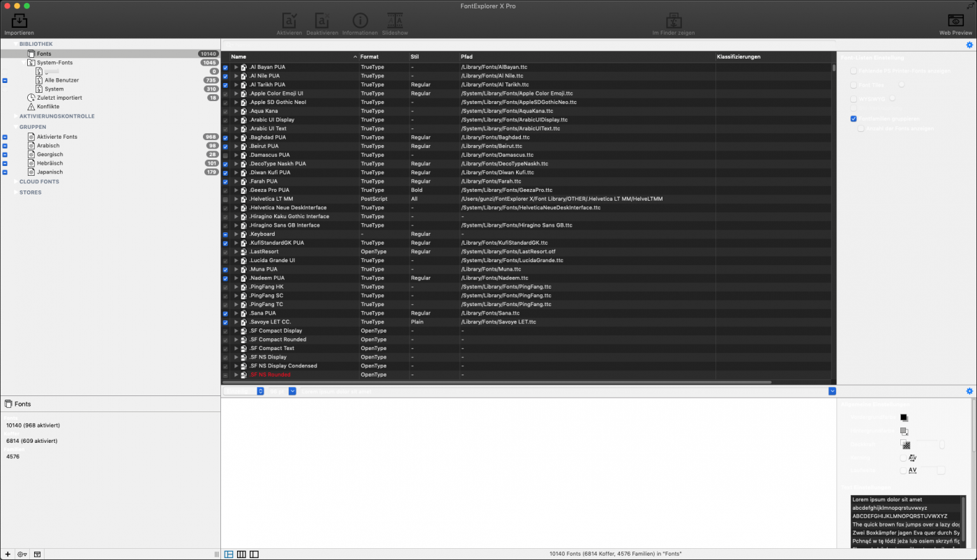Screen dimensions: 977x560
Task: Switch to the first layout view icon
Action: click(229, 554)
